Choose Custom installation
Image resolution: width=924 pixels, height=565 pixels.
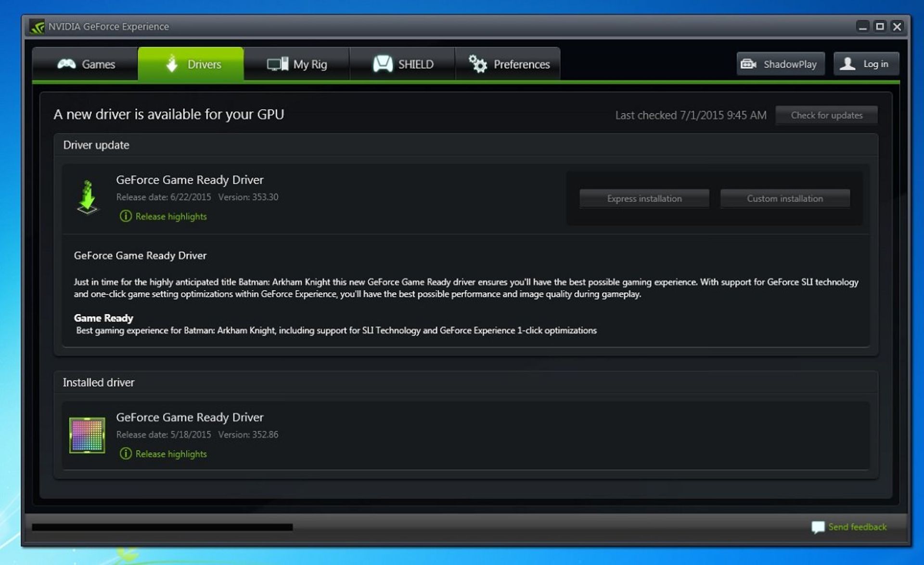(x=785, y=198)
